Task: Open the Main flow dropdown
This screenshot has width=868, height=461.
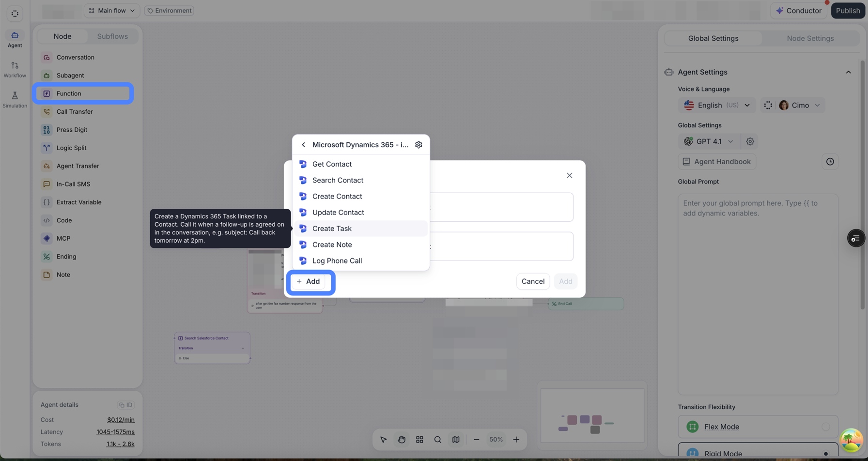Action: 112,11
